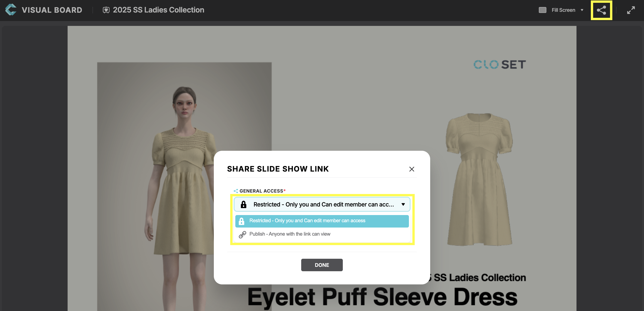644x311 pixels.
Task: Enter fullscreen with the expand arrows icon
Action: pyautogui.click(x=631, y=10)
